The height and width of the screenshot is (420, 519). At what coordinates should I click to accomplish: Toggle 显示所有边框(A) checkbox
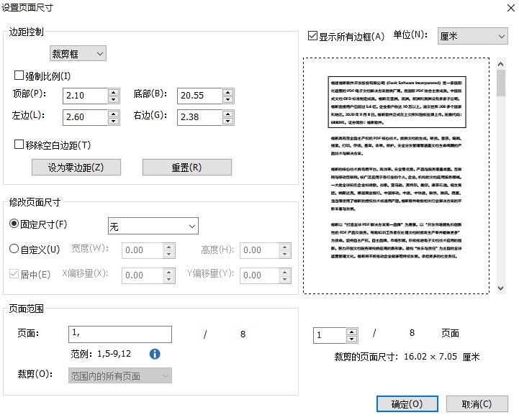pos(312,35)
